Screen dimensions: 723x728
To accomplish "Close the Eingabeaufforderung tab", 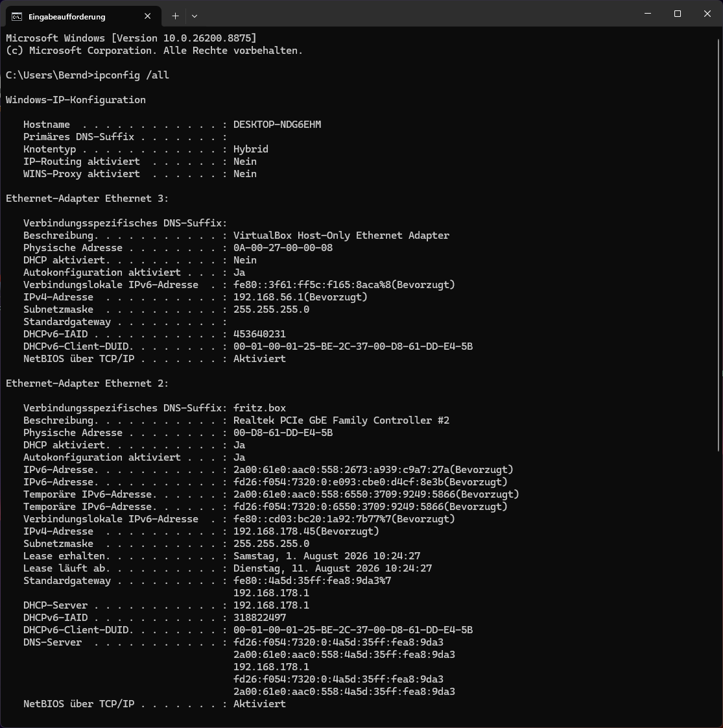I will [148, 16].
